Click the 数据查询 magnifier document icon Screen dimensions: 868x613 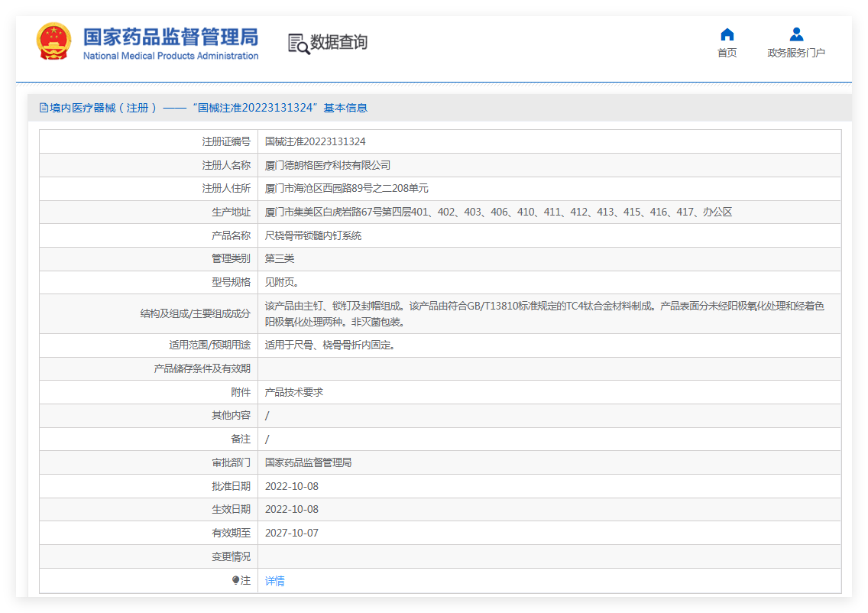pos(298,44)
